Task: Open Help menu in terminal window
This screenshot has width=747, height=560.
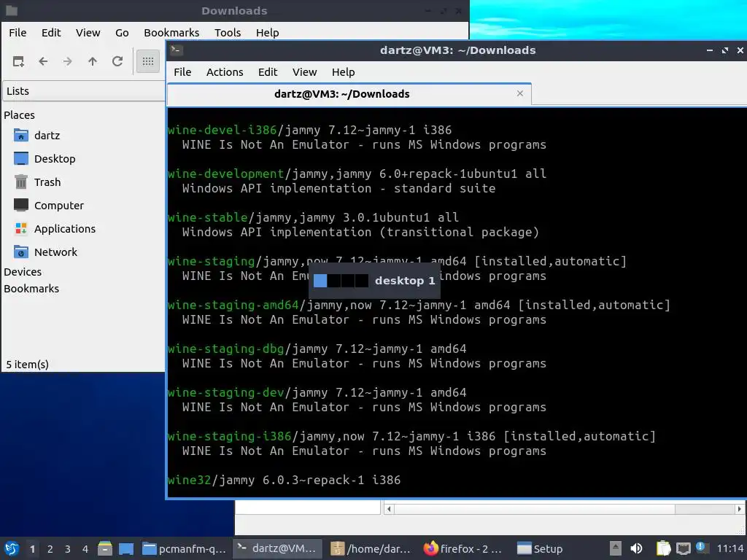Action: (x=344, y=72)
